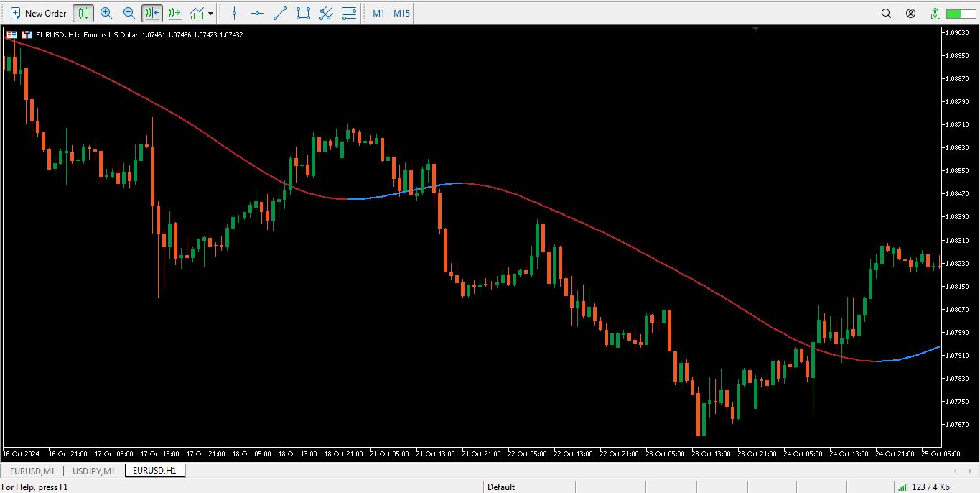Select the EURUSD,H1 chart tab

(155, 471)
